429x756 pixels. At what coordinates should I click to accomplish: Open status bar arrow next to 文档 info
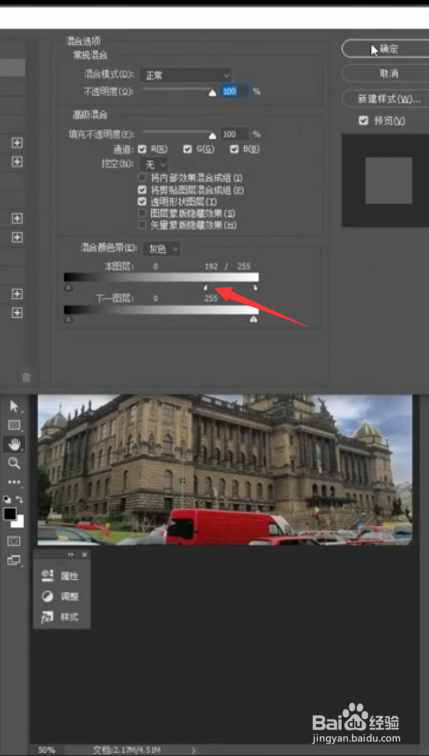[194, 750]
